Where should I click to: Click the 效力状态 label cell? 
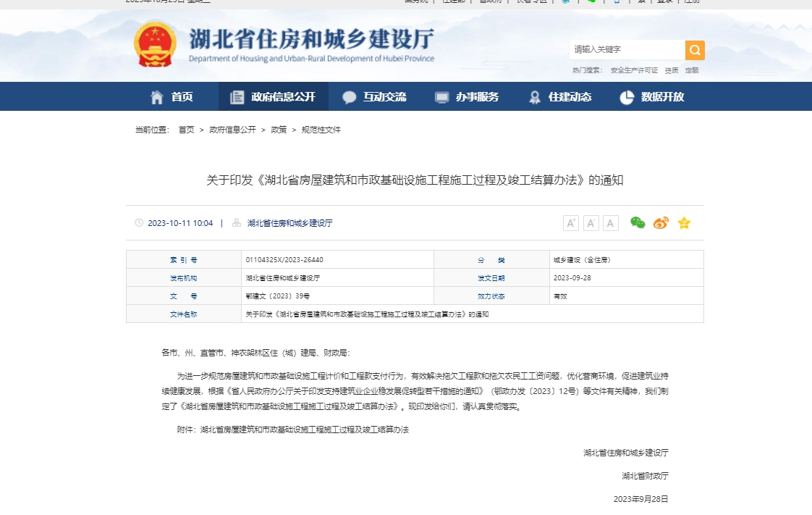(491, 296)
